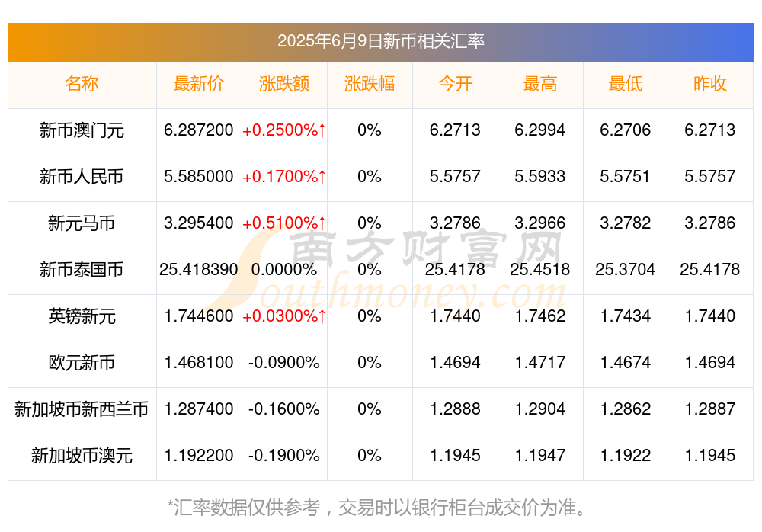Click the red +0.1700%↑ change value
The height and width of the screenshot is (532, 762).
pos(284,176)
